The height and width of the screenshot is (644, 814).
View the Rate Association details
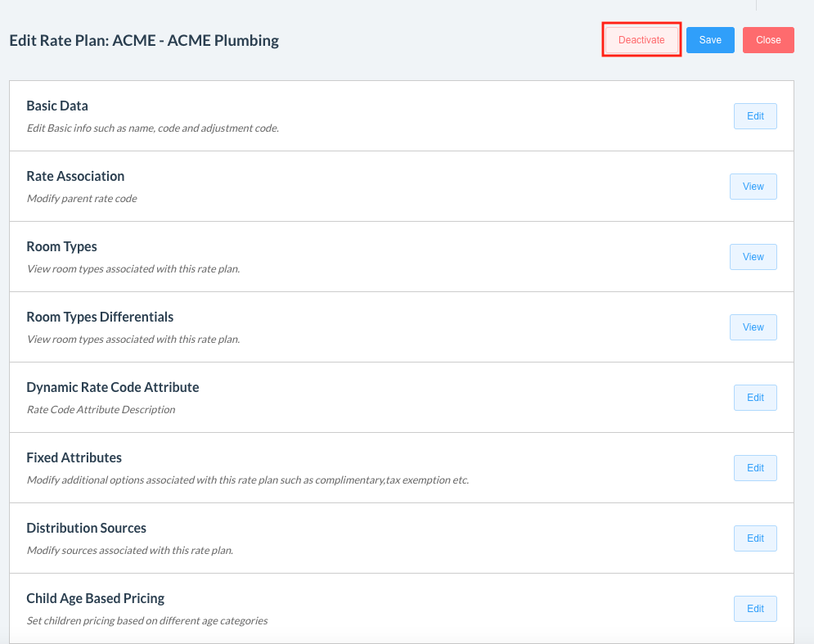tap(753, 187)
